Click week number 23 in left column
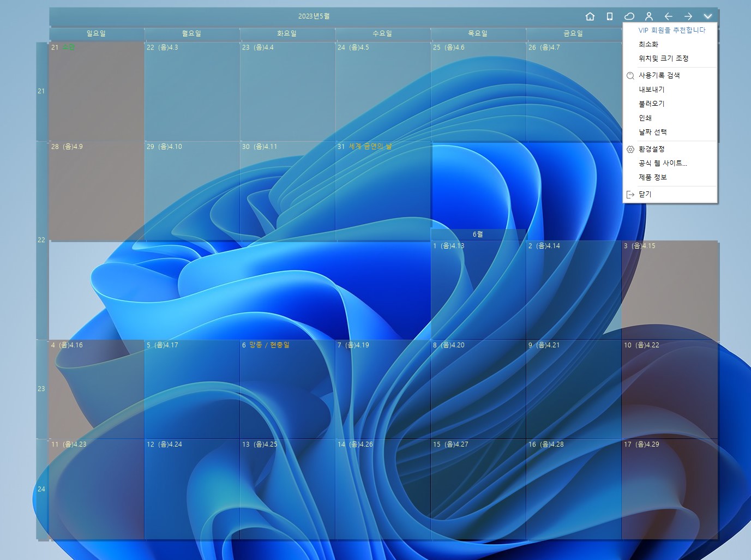This screenshot has height=560, width=751. [x=42, y=389]
